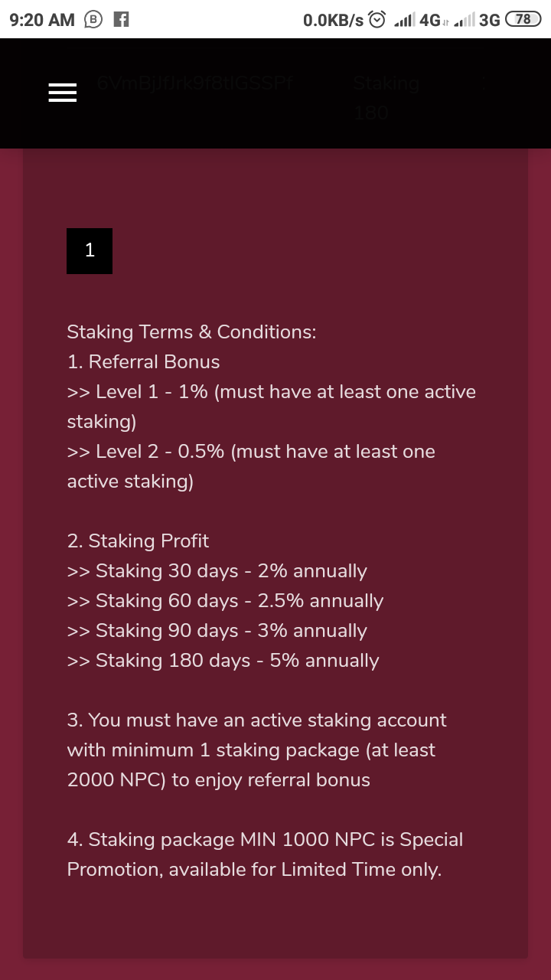Tap the battery level indicator
This screenshot has height=980, width=551.
[523, 20]
